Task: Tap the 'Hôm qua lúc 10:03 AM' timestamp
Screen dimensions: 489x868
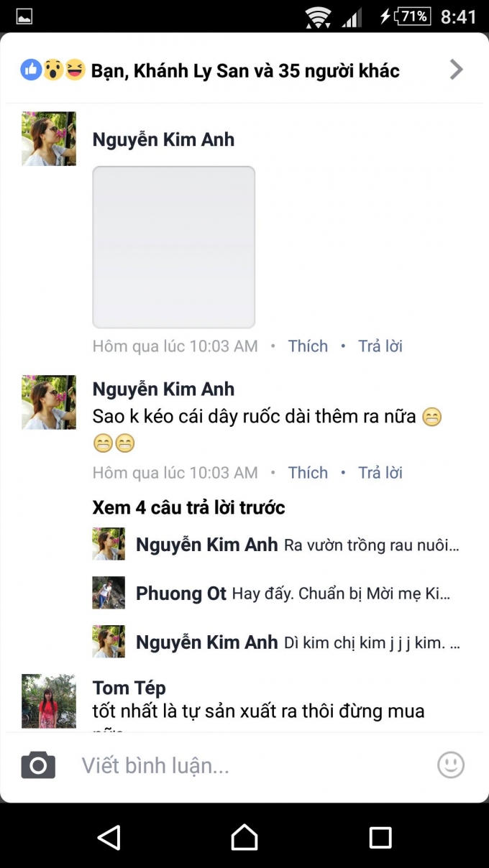Action: [x=175, y=346]
